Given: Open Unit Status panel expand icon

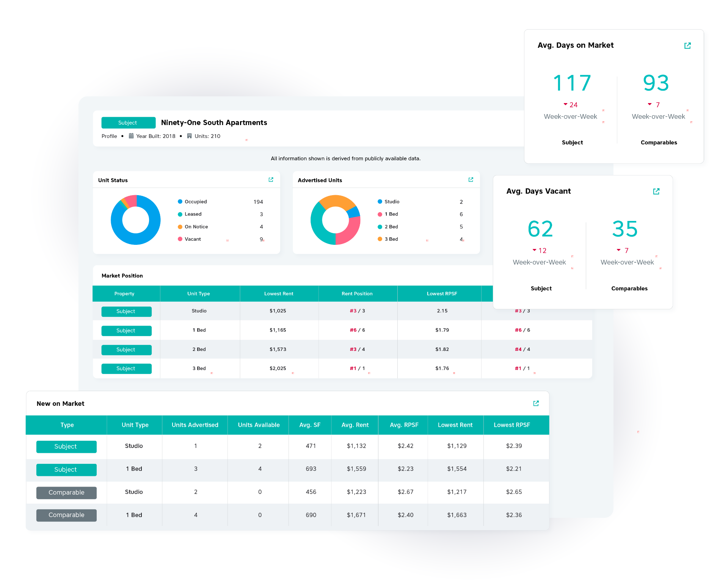Looking at the screenshot, I should (271, 180).
